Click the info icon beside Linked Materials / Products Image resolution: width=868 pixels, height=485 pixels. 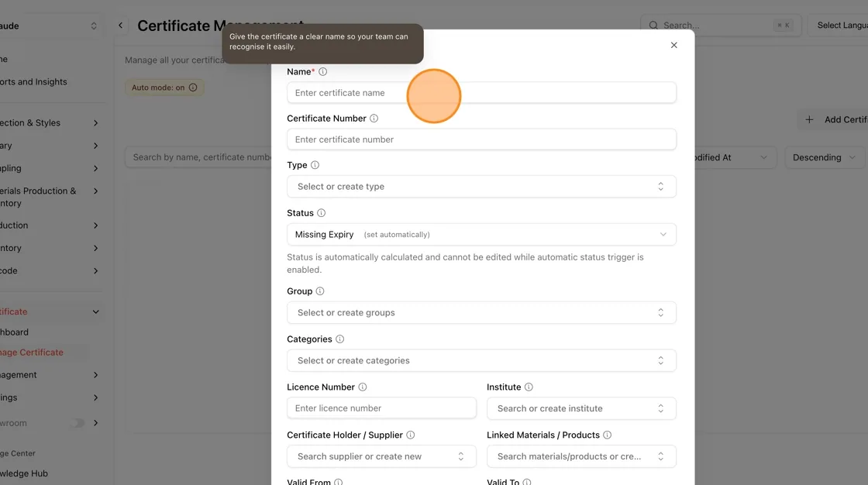point(608,435)
